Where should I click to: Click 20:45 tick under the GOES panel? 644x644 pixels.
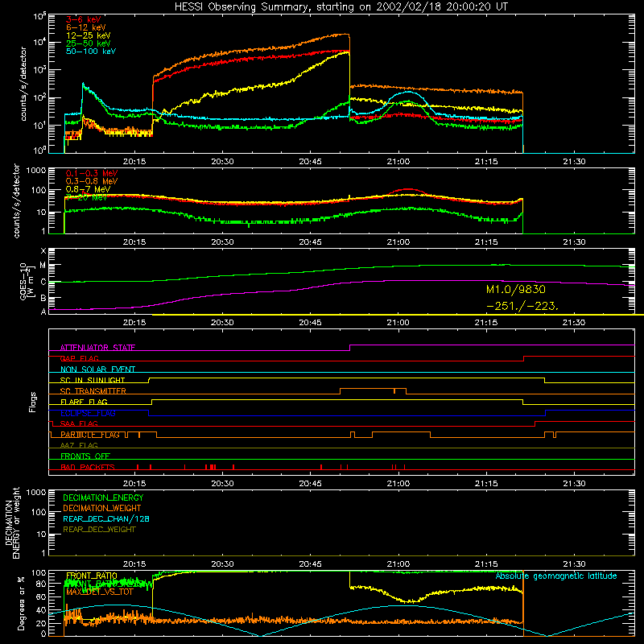click(310, 323)
